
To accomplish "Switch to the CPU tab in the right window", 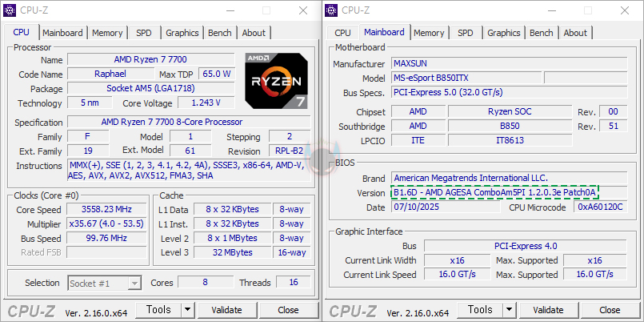I will click(x=342, y=33).
